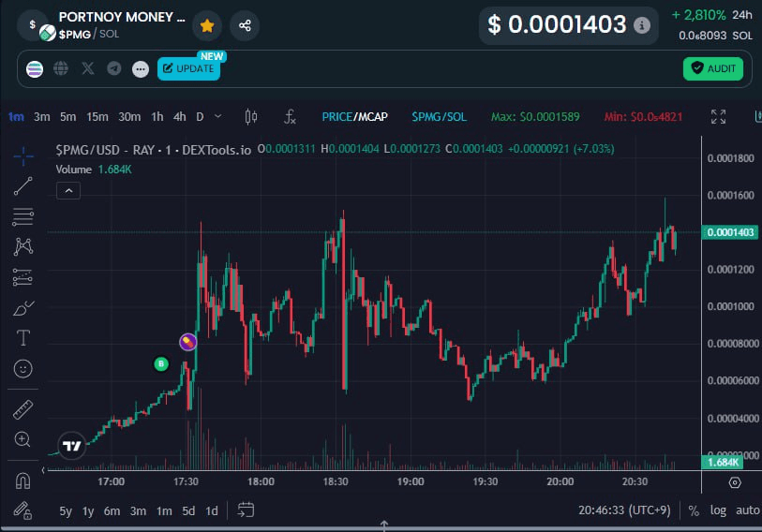Choose the 30m timeframe
Viewport: 762px width, 532px height.
click(129, 116)
